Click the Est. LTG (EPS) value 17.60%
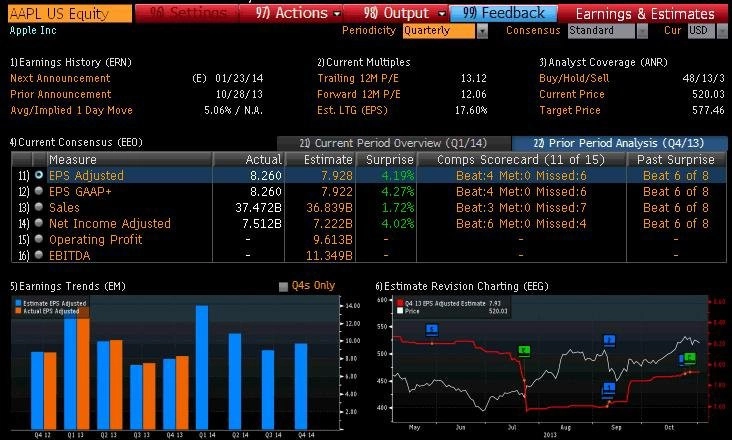Image resolution: width=732 pixels, height=440 pixels. (471, 111)
